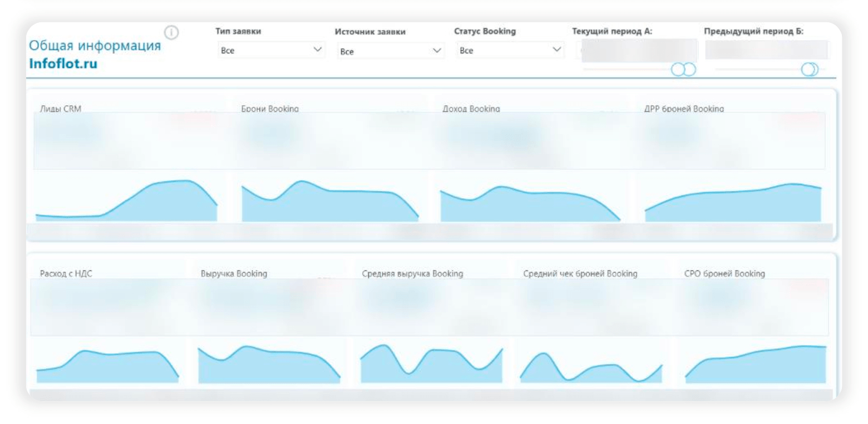Select the Выручка Booking area chart

269,364
